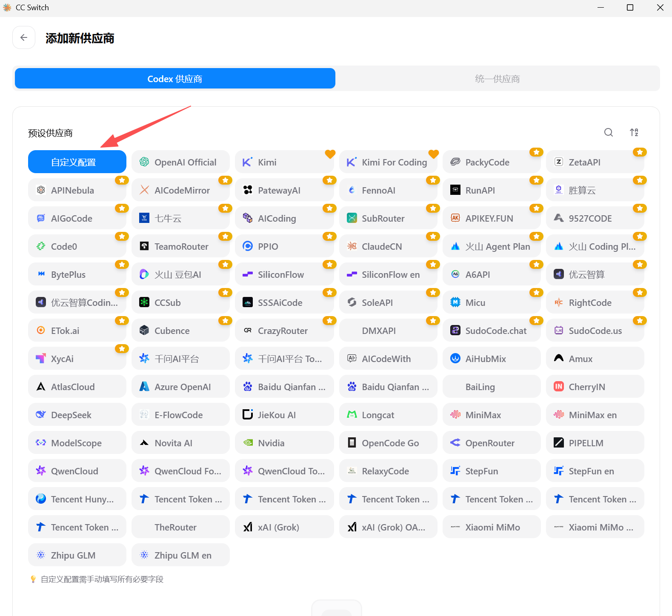Screen dimensions: 672x616
Task: Click the OpenRouter logo icon
Action: [x=455, y=443]
